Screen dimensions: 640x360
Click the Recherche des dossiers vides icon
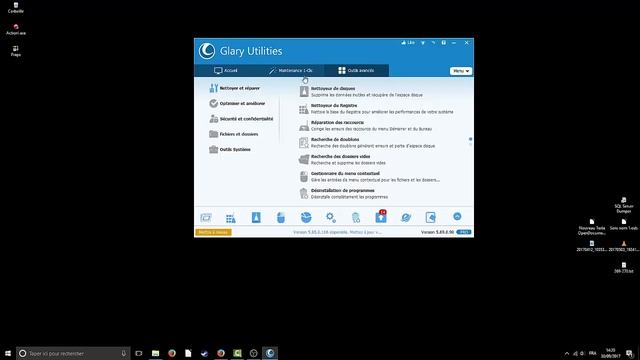pyautogui.click(x=304, y=160)
